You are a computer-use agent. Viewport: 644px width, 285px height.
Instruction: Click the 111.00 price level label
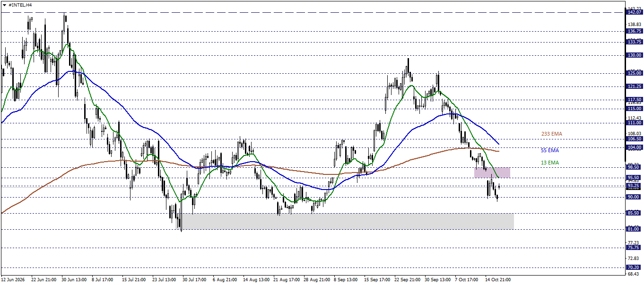[x=634, y=123]
